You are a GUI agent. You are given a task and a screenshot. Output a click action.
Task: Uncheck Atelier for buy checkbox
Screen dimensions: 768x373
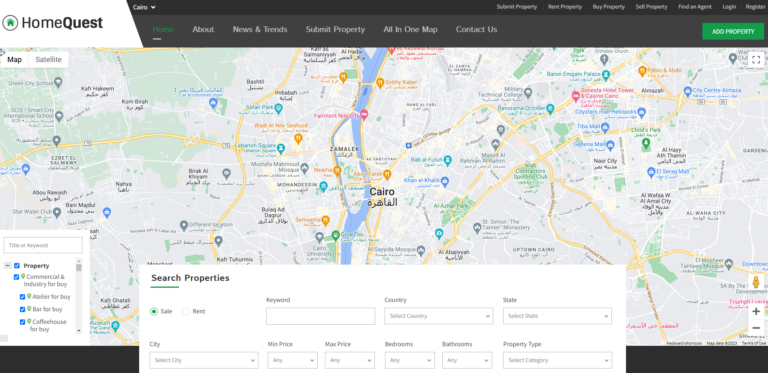[23, 297]
